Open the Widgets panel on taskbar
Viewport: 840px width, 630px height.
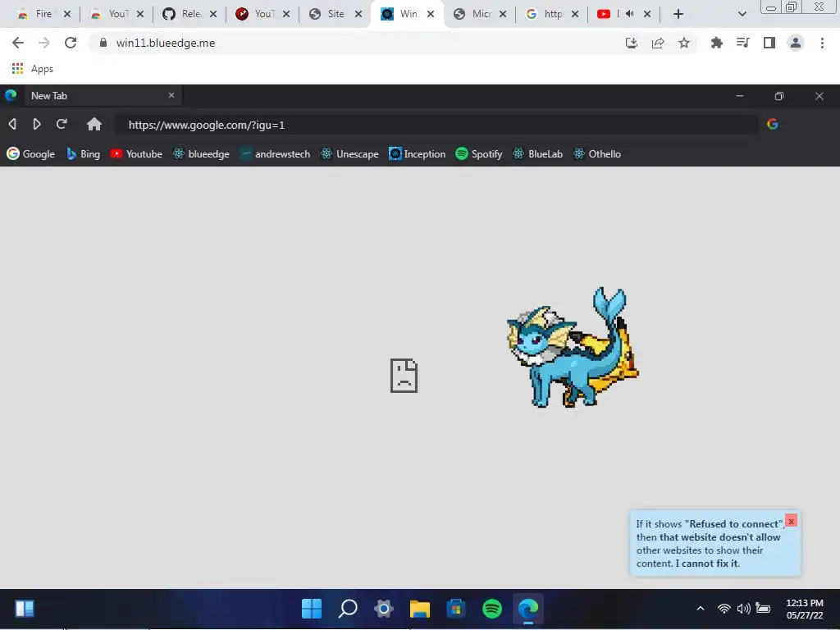25,609
